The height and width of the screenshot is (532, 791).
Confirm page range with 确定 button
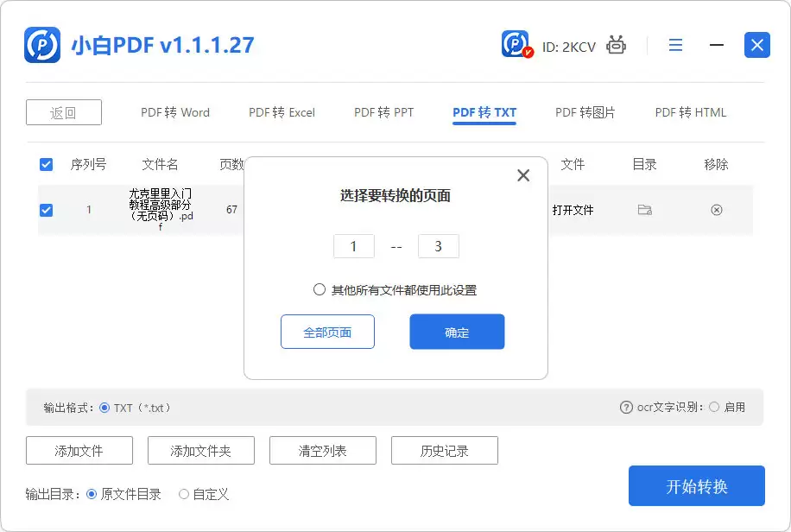(x=457, y=332)
